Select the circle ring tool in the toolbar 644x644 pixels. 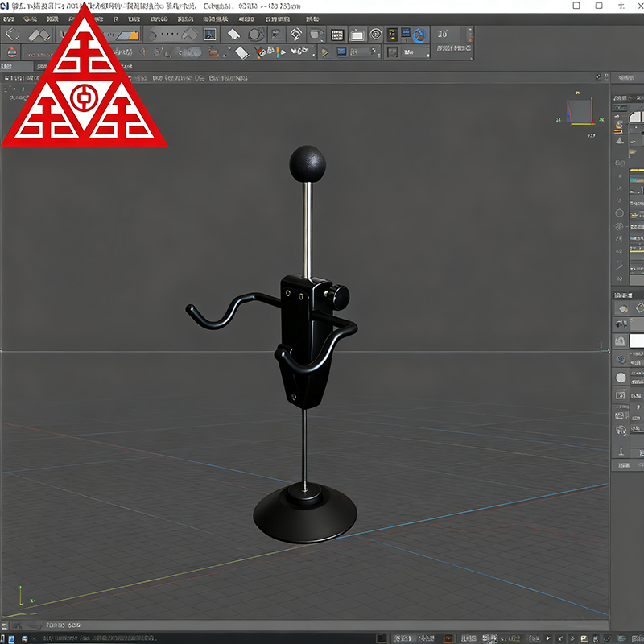pos(255,35)
